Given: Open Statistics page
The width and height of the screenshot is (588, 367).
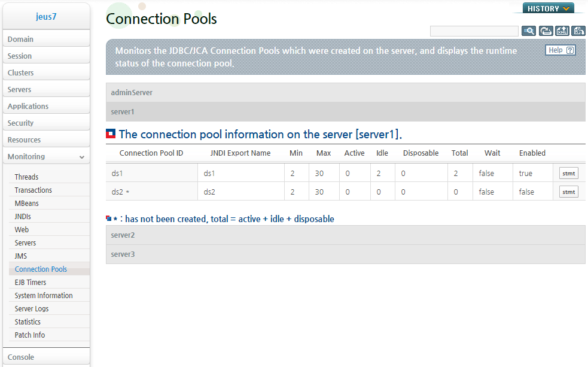Looking at the screenshot, I should point(49,321).
